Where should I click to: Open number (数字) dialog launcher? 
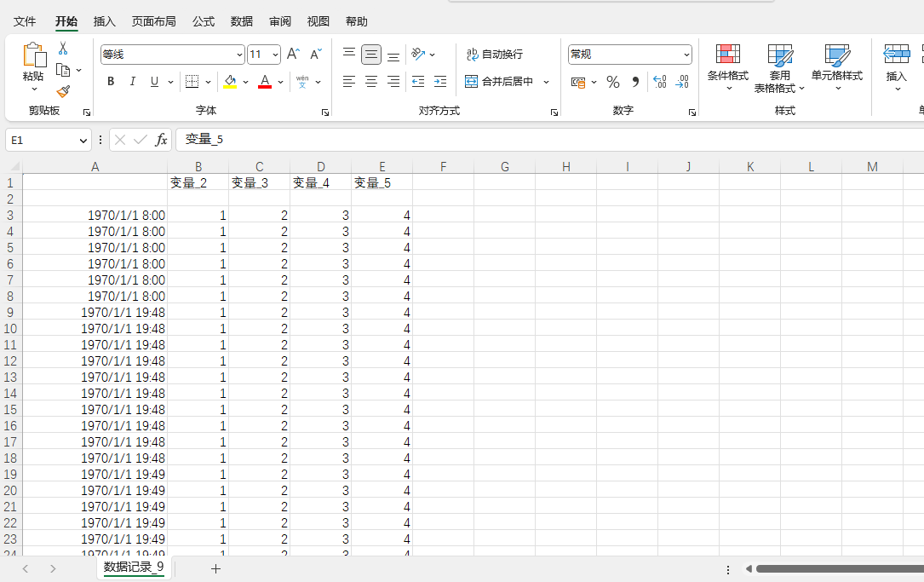coord(692,112)
